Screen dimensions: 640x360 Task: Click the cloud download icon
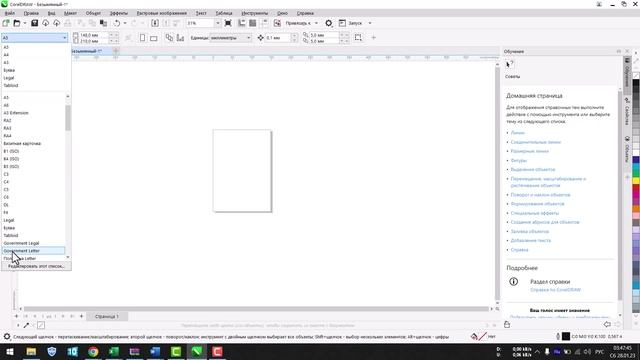coord(46,23)
